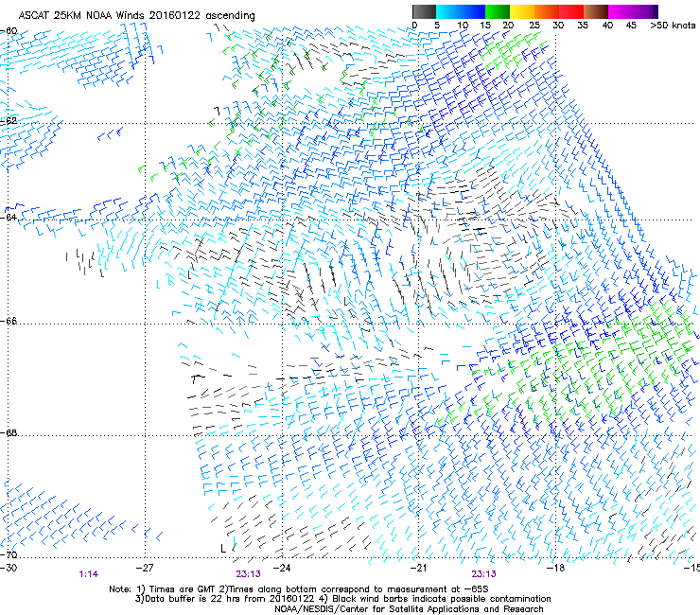Click the note "Times are GMT"
The height and width of the screenshot is (615, 700).
(181, 589)
